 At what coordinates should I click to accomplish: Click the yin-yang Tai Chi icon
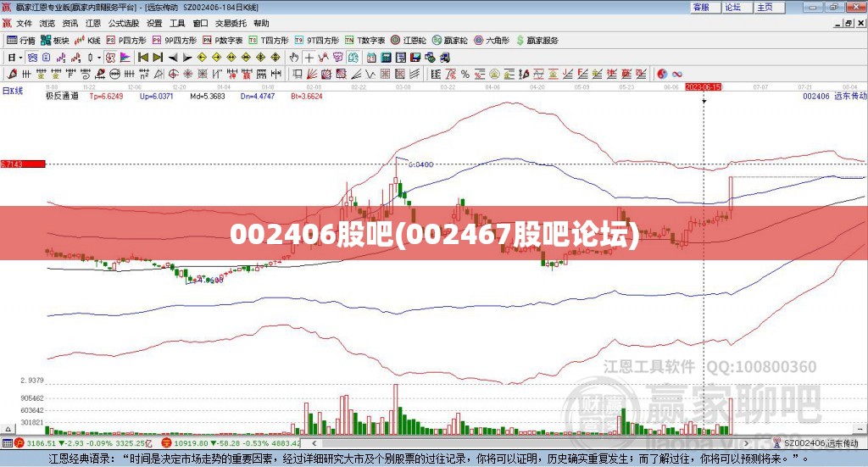click(x=662, y=74)
